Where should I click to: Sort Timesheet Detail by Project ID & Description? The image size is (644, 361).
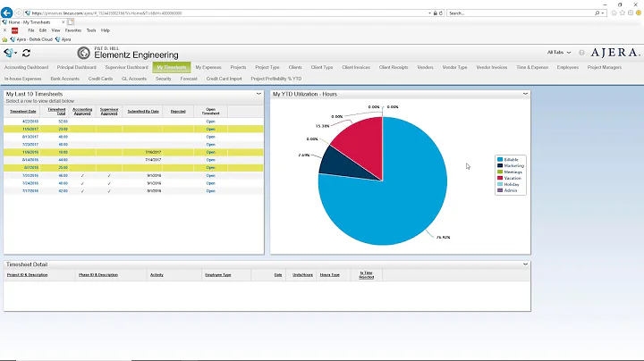pyautogui.click(x=27, y=275)
